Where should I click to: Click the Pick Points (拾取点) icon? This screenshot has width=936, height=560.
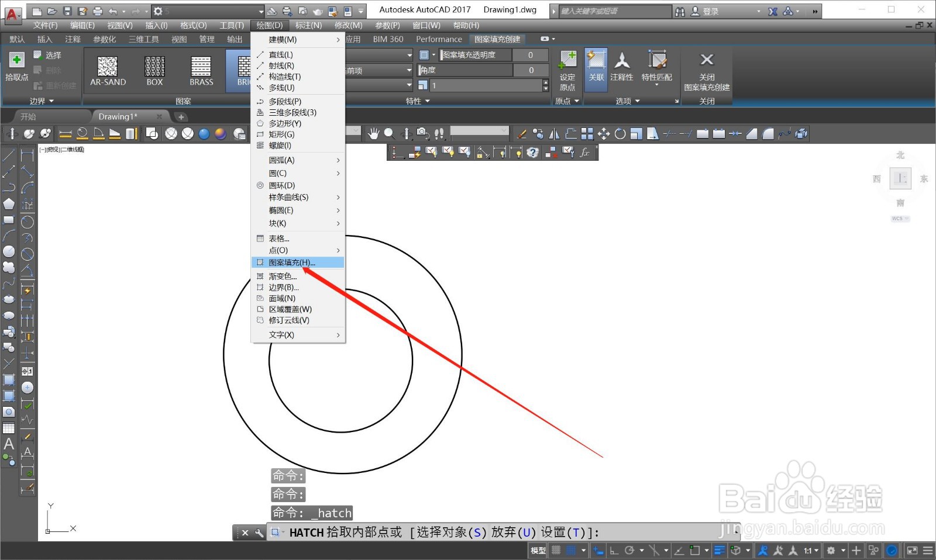(x=16, y=60)
